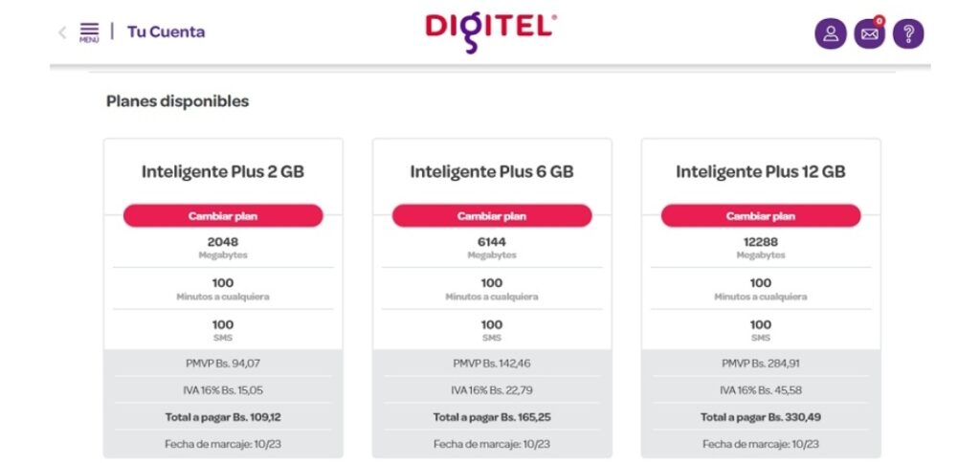Image resolution: width=980 pixels, height=463 pixels.
Task: Select the Inteligente Plus 12 GB title
Action: click(x=761, y=172)
